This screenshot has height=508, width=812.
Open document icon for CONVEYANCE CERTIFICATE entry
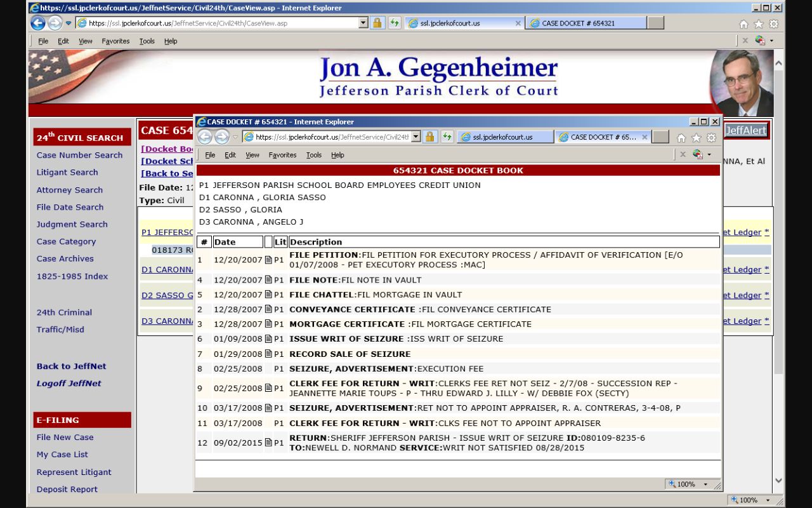(268, 309)
